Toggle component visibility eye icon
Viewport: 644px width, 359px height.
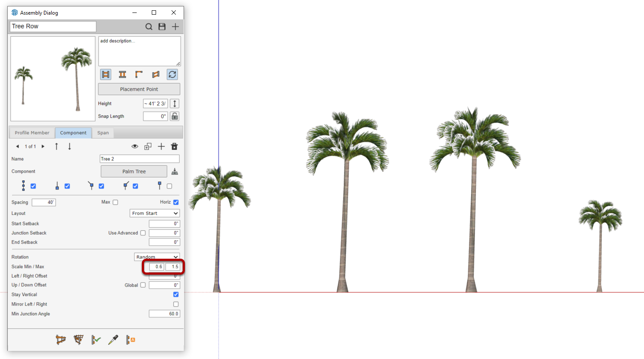click(x=135, y=146)
